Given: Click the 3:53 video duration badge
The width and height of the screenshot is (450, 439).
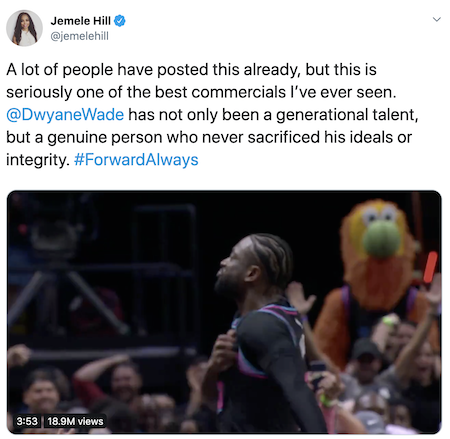Looking at the screenshot, I should [x=27, y=421].
